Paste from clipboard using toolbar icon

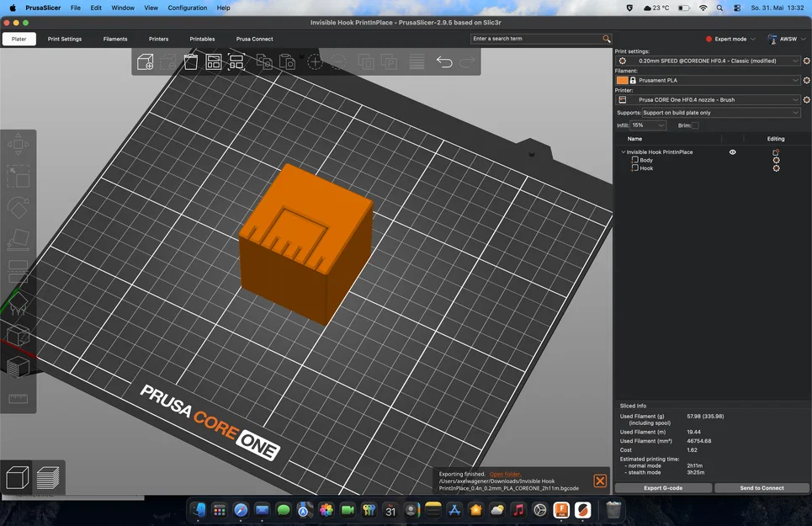(x=288, y=62)
